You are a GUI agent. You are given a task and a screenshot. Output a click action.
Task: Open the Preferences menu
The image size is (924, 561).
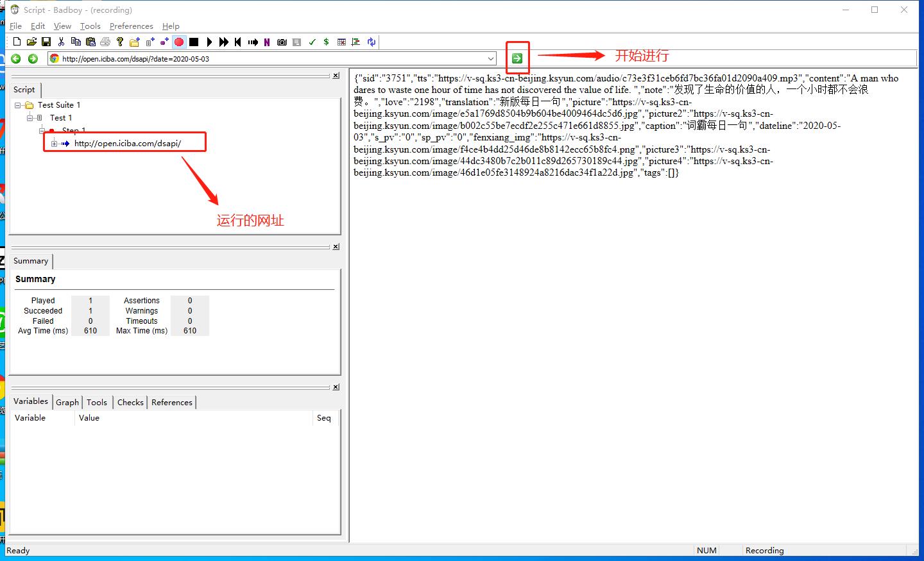pos(132,26)
